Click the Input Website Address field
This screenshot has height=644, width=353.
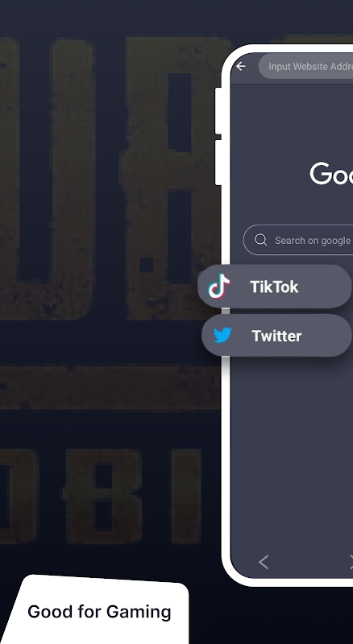[x=305, y=66]
